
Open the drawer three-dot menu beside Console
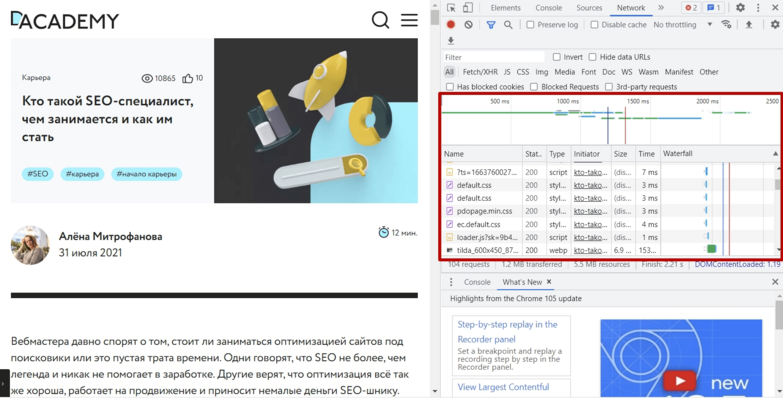[x=451, y=282]
